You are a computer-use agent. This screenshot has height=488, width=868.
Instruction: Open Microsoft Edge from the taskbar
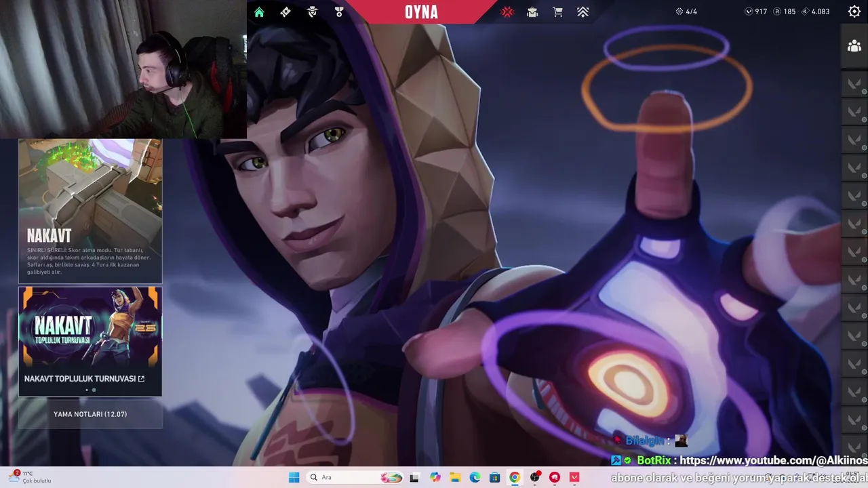tap(475, 477)
